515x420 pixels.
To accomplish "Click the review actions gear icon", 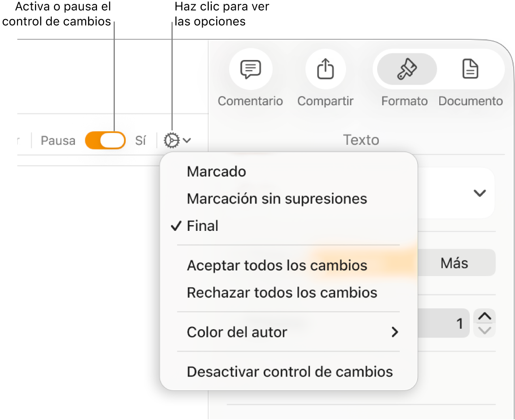I will pyautogui.click(x=172, y=140).
